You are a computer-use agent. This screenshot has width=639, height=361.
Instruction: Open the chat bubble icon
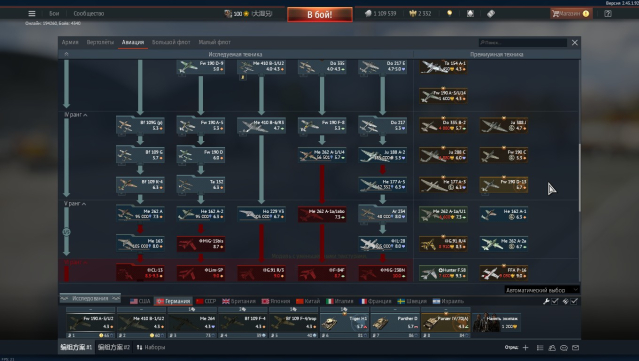click(564, 348)
